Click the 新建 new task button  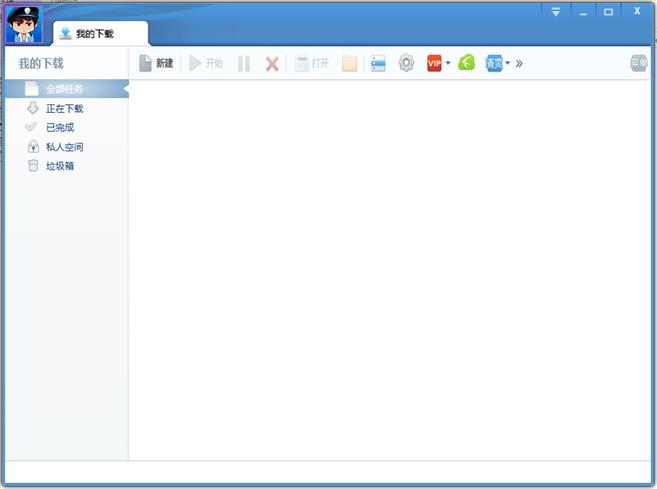click(156, 64)
